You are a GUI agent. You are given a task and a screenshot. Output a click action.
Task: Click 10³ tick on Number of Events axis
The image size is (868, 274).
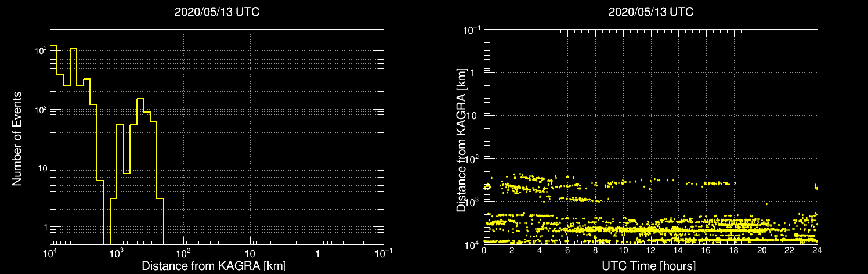coord(40,50)
